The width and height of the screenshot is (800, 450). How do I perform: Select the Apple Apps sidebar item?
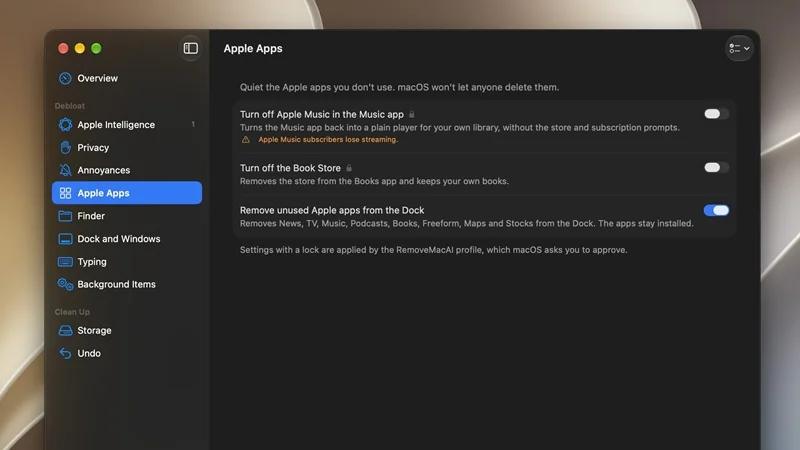click(127, 193)
